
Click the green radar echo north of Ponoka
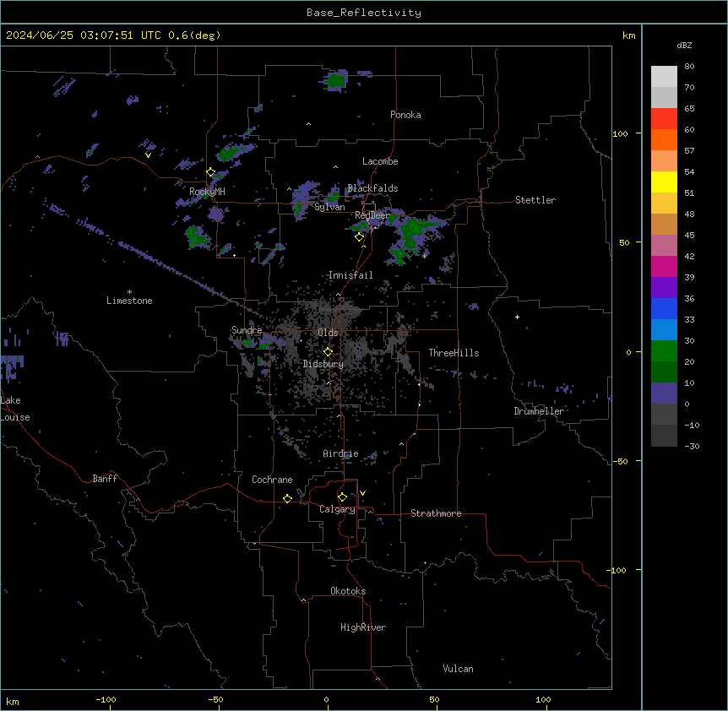click(x=336, y=81)
